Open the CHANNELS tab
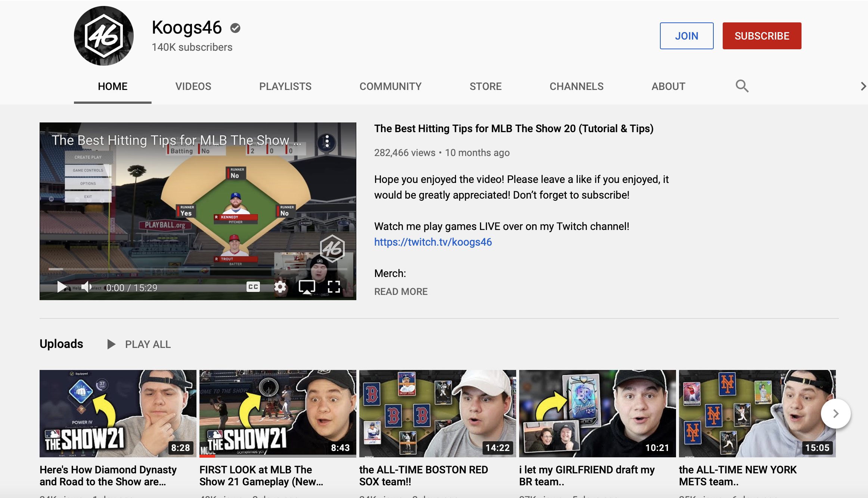 click(577, 86)
